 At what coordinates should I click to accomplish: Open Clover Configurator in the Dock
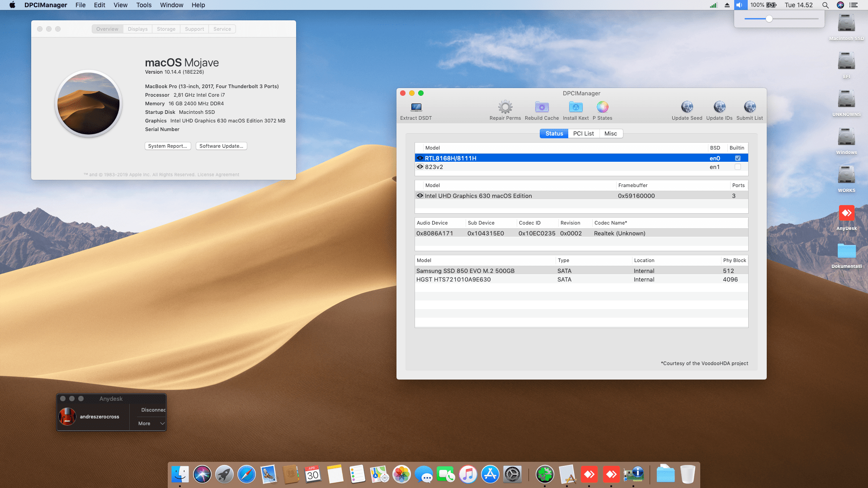click(545, 474)
